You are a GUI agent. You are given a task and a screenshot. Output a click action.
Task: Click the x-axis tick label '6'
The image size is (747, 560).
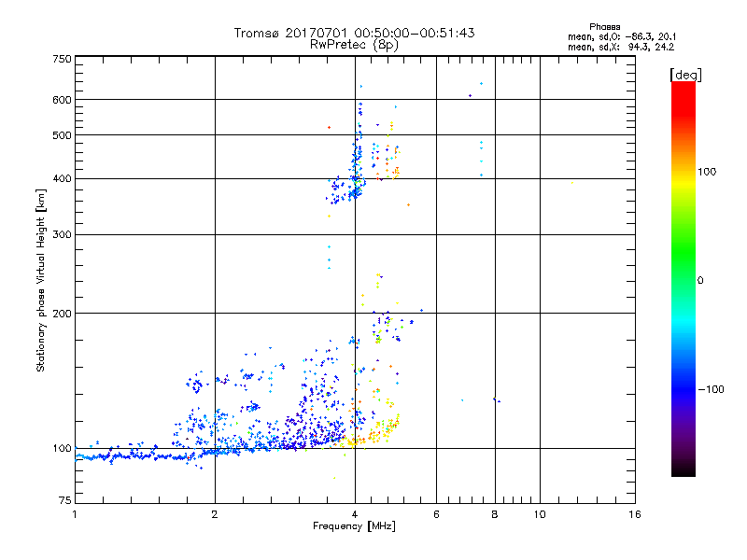click(436, 514)
